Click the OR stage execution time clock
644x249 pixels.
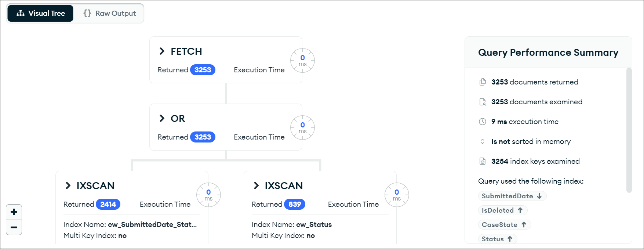(x=302, y=128)
